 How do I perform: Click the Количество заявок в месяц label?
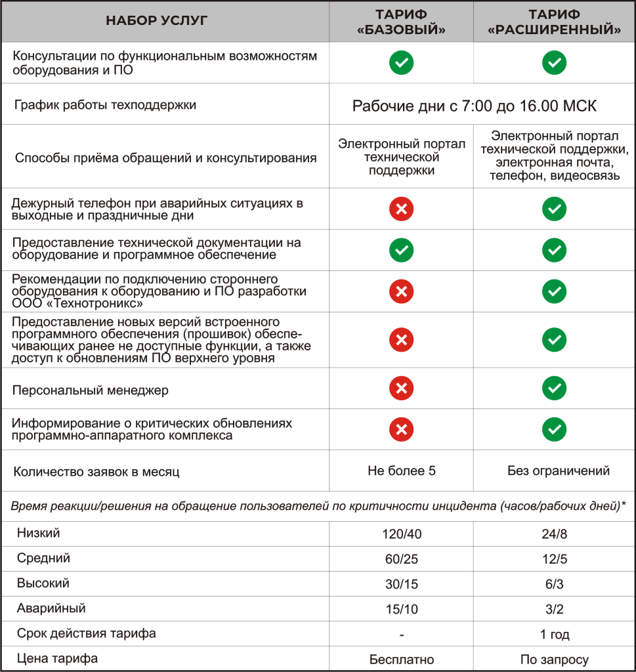(96, 472)
